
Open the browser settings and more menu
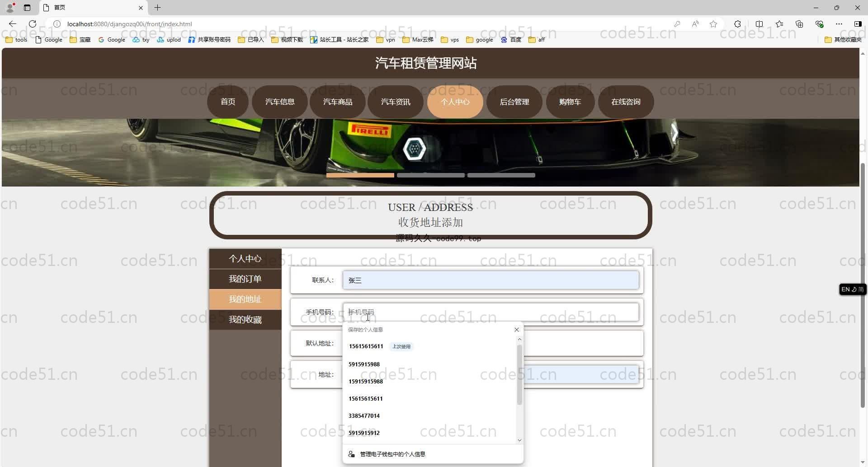click(839, 24)
